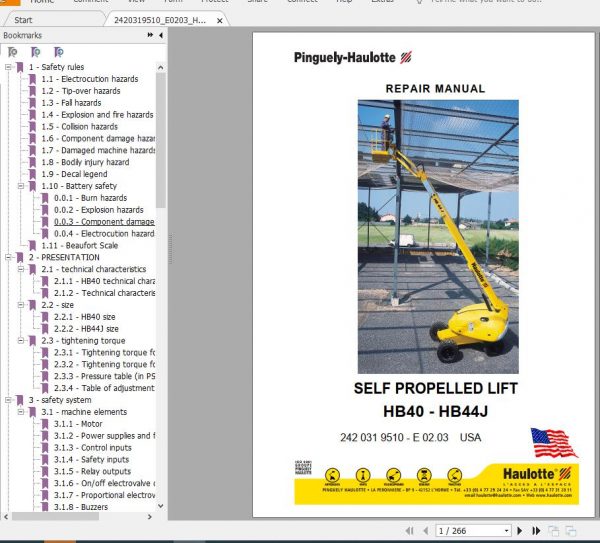
Task: Open bookmark 1.11 - Beaufort Scale
Action: pos(80,245)
